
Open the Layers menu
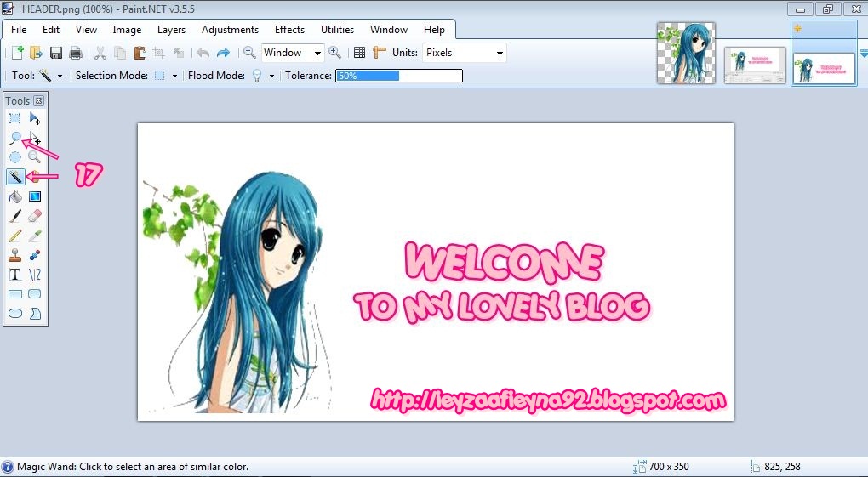(171, 30)
